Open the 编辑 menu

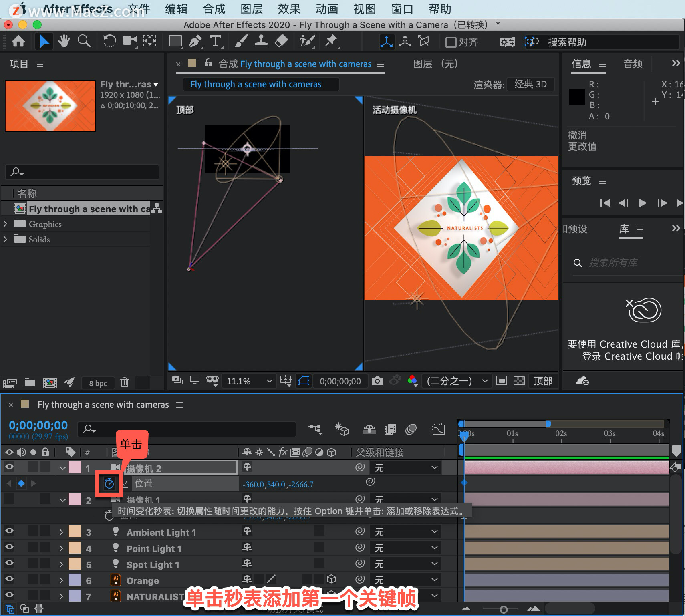pos(177,9)
